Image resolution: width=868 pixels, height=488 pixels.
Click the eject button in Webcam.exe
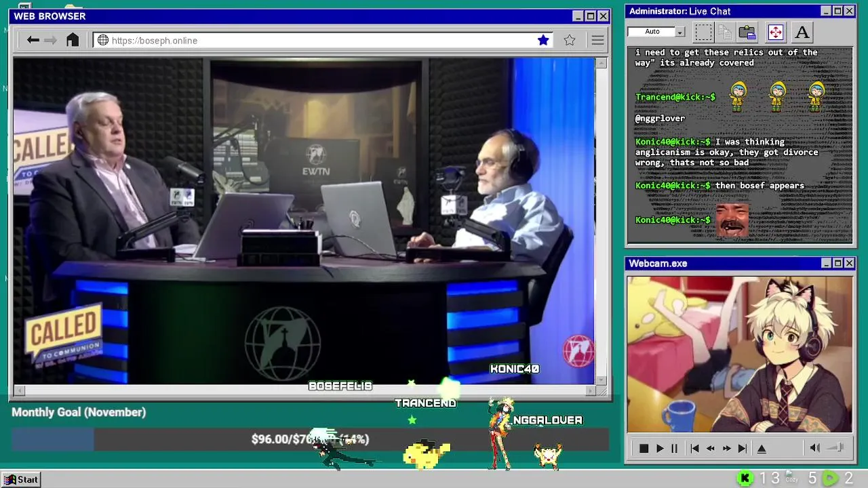pos(762,448)
